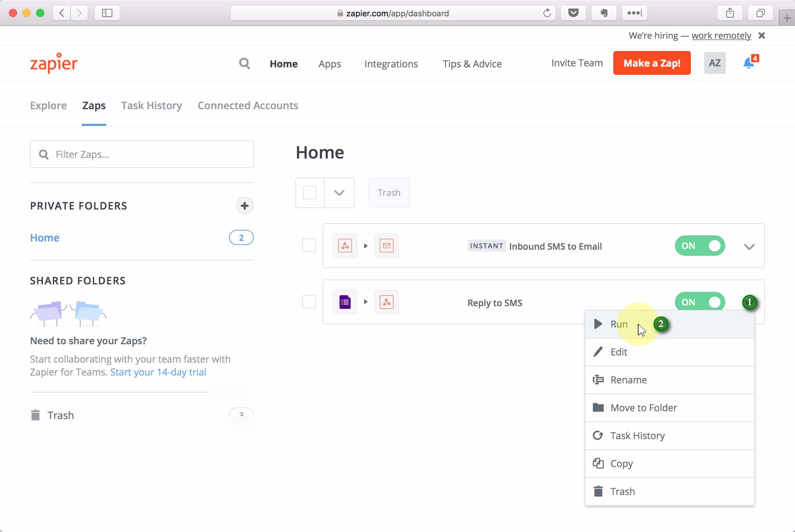The height and width of the screenshot is (532, 795).
Task: Click Start your 14-day trial link
Action: tap(158, 372)
